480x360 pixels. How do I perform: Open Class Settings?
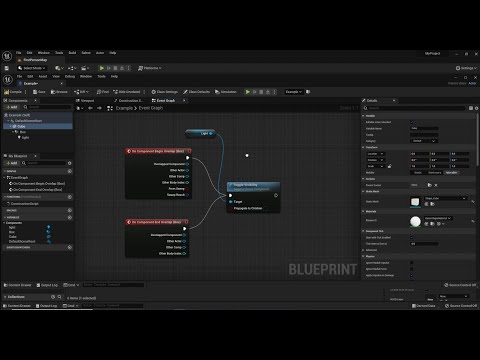(x=164, y=92)
